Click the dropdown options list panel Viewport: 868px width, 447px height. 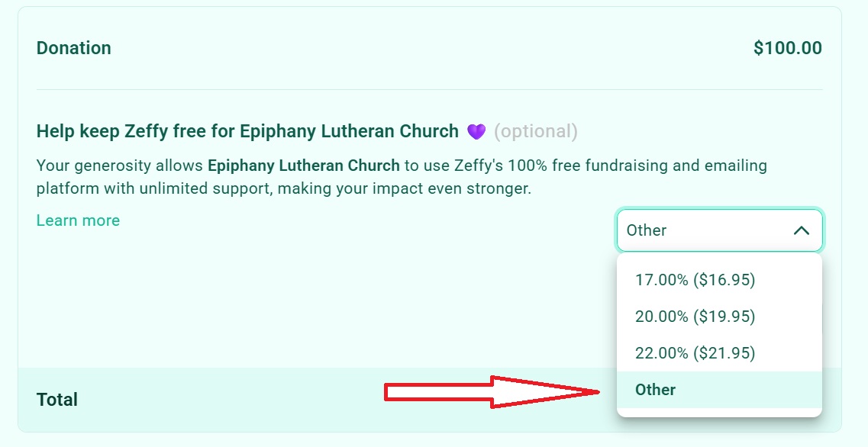pyautogui.click(x=719, y=336)
